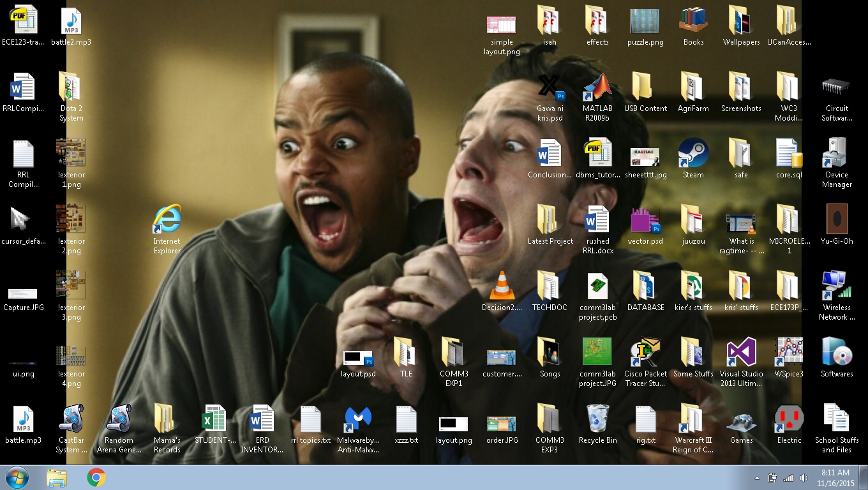Image resolution: width=868 pixels, height=490 pixels.
Task: Open the sheeetttt.jpg image thumbnail
Action: [645, 157]
